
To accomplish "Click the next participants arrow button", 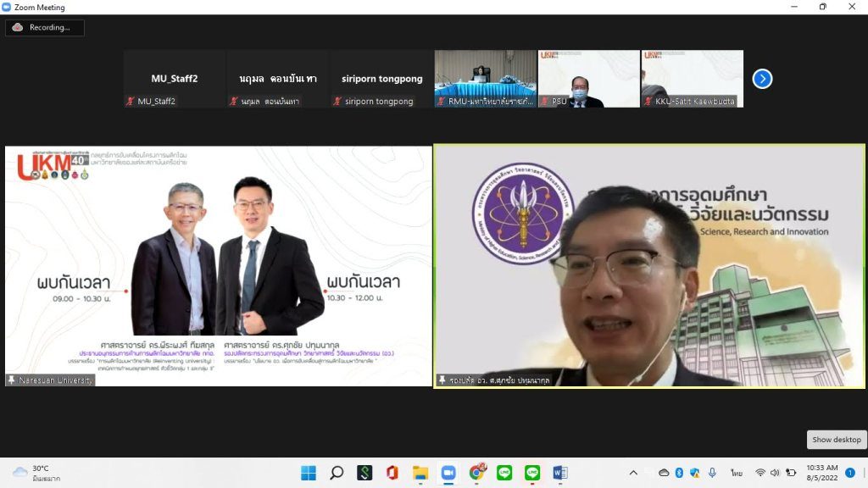I will tap(762, 79).
